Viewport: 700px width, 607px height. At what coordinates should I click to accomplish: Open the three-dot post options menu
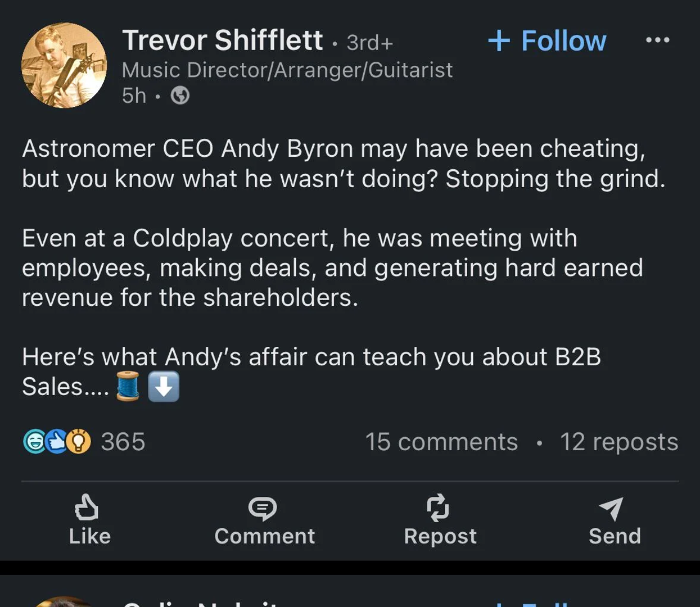[657, 40]
